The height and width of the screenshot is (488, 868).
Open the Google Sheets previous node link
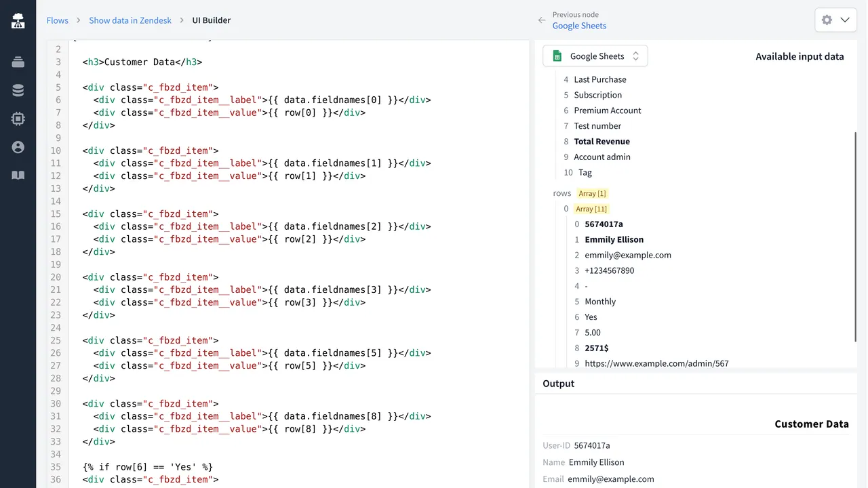point(579,26)
